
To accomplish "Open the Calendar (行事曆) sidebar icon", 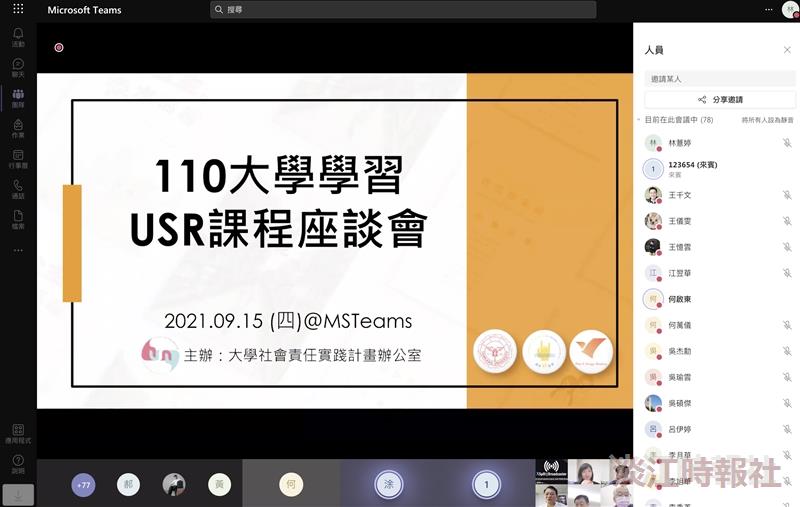I will [18, 159].
